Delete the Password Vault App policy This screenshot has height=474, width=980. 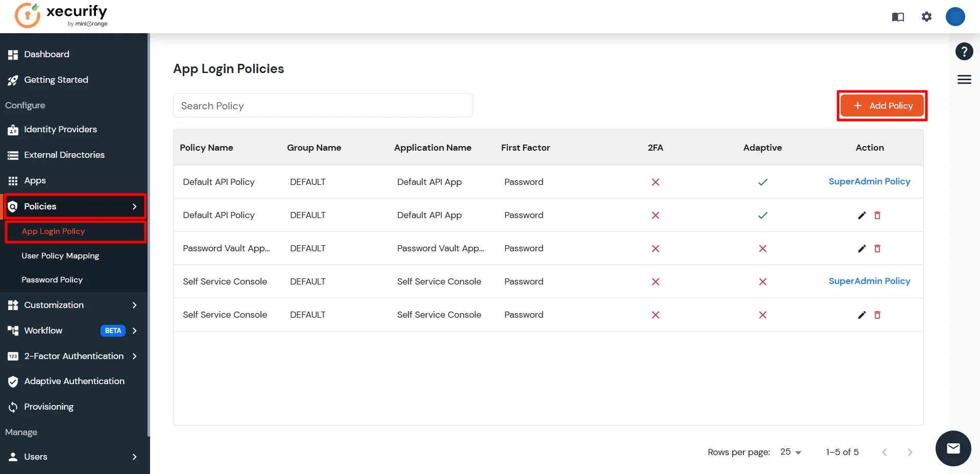coord(877,248)
